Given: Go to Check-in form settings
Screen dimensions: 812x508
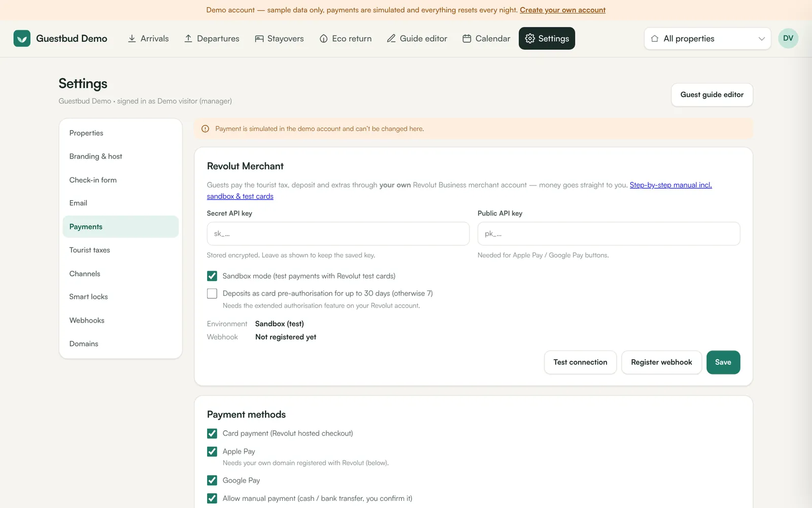Looking at the screenshot, I should coord(121,180).
